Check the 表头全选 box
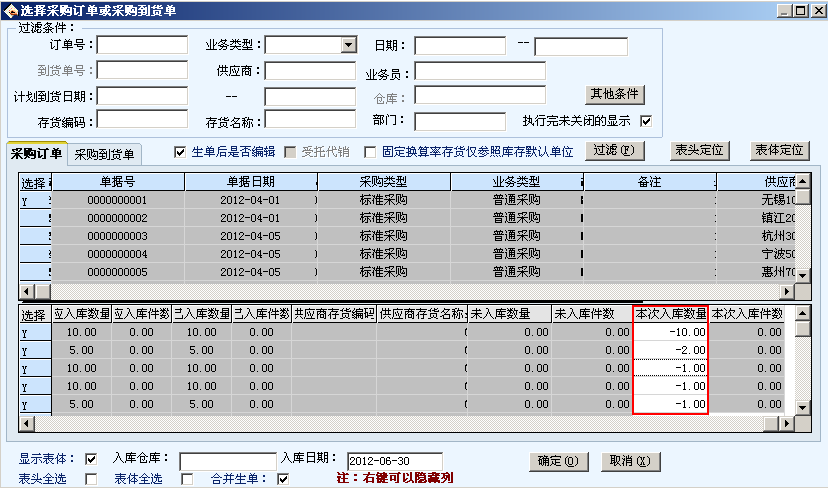Viewport: 828px width, 488px height. tap(91, 479)
